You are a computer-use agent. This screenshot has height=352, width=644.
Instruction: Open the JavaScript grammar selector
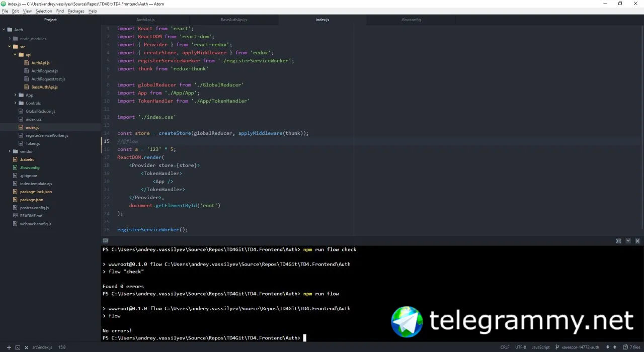click(x=541, y=347)
